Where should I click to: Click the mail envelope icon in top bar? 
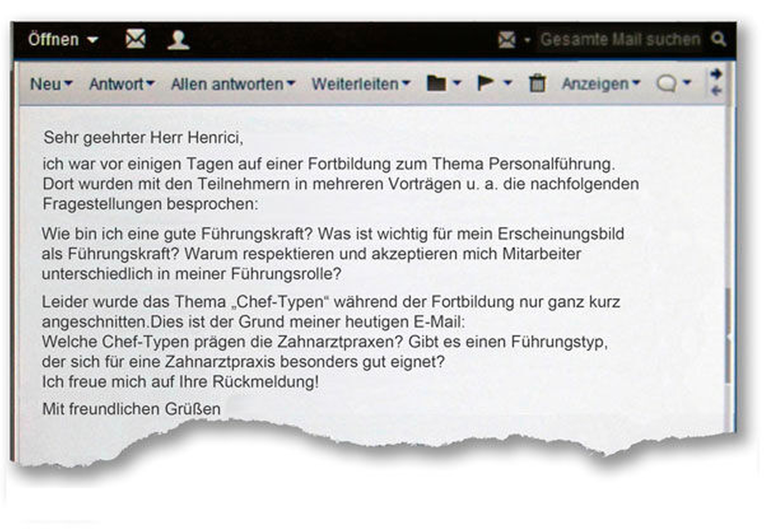[135, 39]
